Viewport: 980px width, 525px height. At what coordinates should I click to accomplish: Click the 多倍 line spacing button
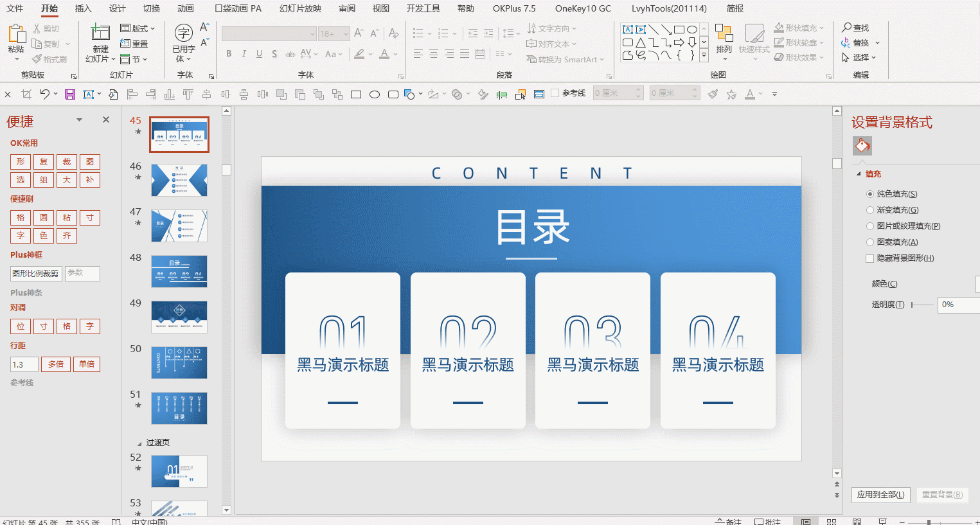pyautogui.click(x=56, y=364)
